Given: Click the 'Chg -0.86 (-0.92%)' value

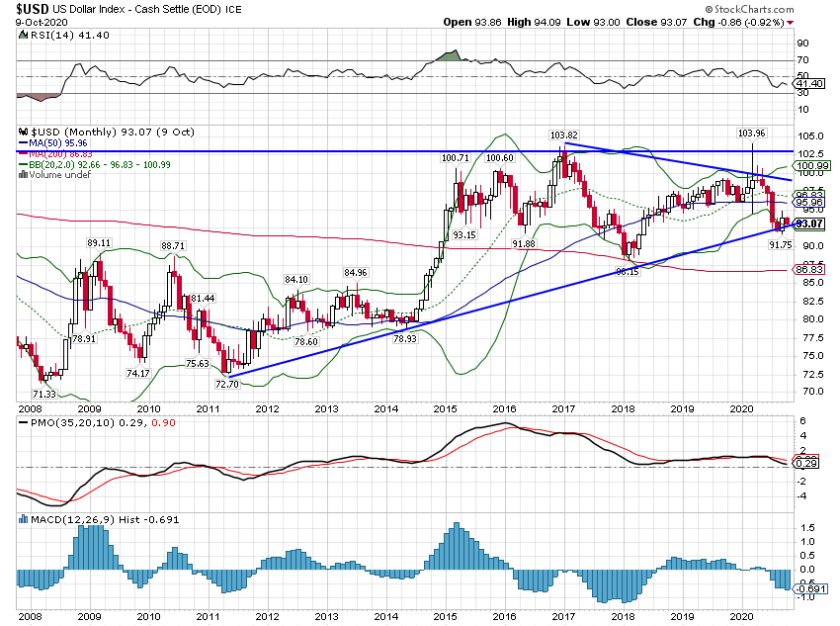Looking at the screenshot, I should click(x=738, y=22).
